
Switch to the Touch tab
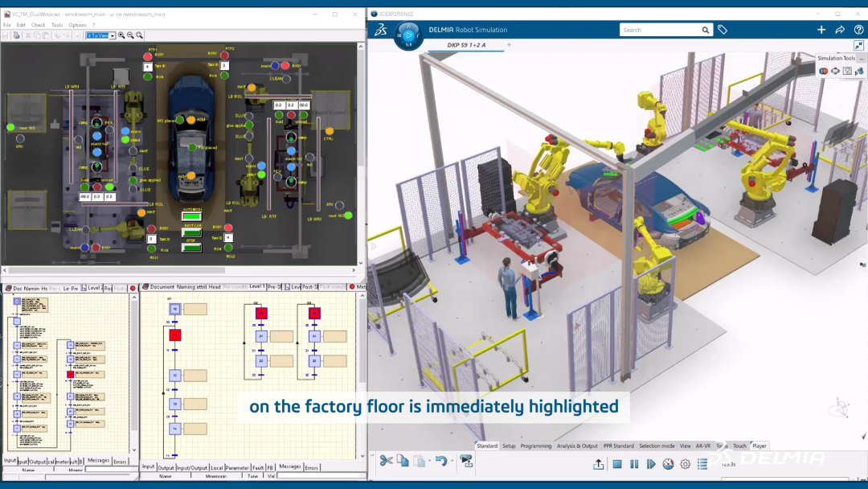coord(739,446)
